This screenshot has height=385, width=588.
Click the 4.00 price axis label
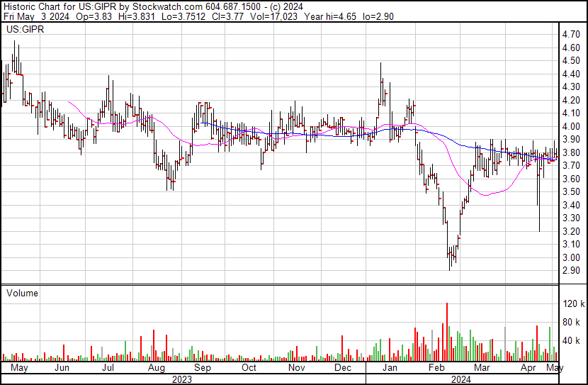[571, 126]
